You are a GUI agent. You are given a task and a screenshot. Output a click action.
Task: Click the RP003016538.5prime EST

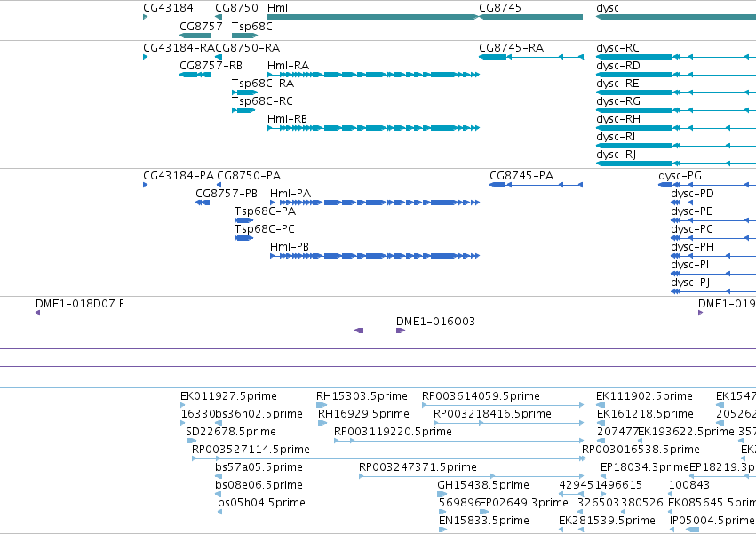click(585, 458)
